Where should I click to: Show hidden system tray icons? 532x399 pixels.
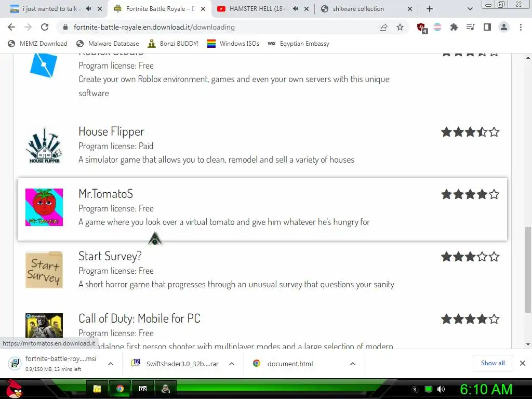pos(415,389)
